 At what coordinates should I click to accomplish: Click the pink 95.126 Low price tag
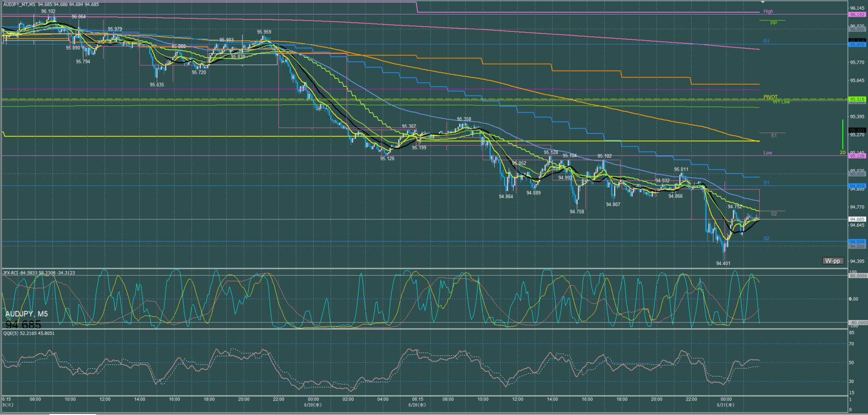pyautogui.click(x=857, y=156)
